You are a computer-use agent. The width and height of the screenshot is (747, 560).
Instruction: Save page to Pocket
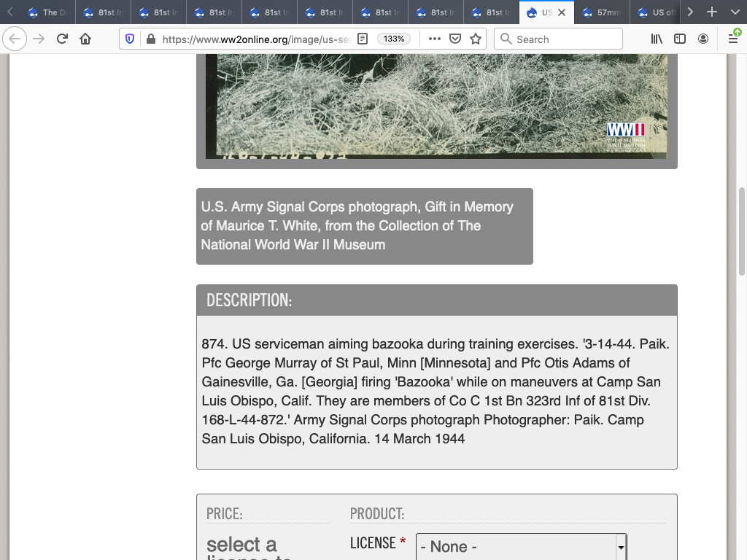(455, 39)
